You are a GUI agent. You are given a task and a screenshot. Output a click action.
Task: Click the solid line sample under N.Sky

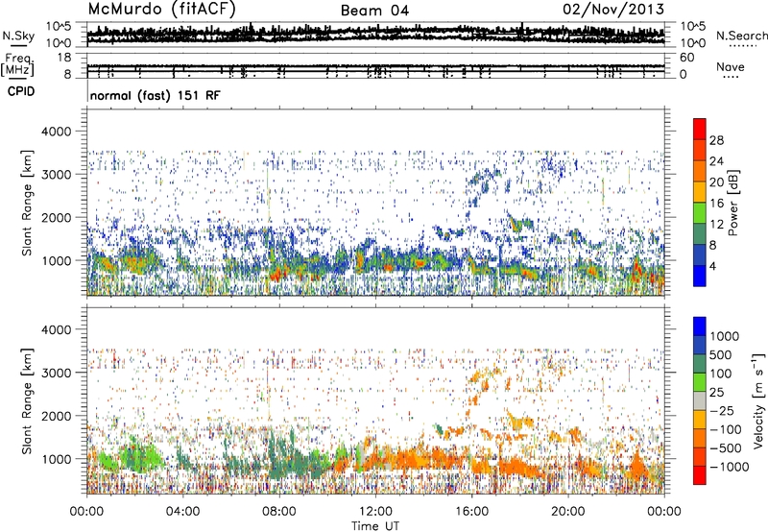(x=18, y=45)
